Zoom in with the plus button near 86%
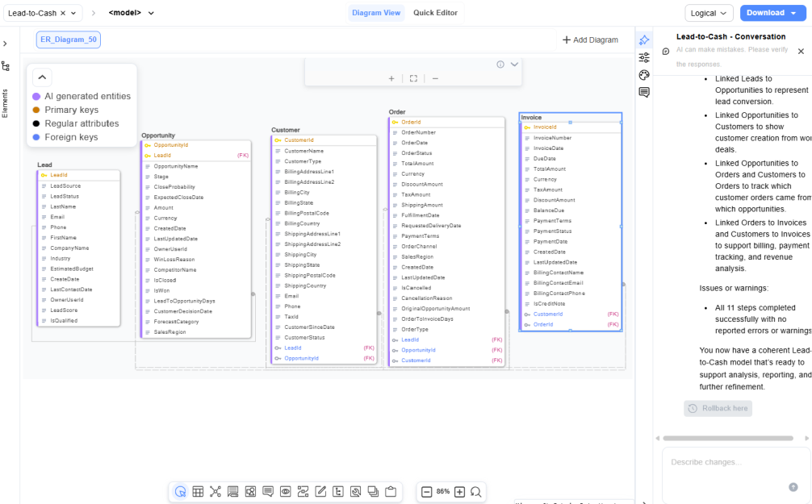812x504 pixels. tap(460, 492)
